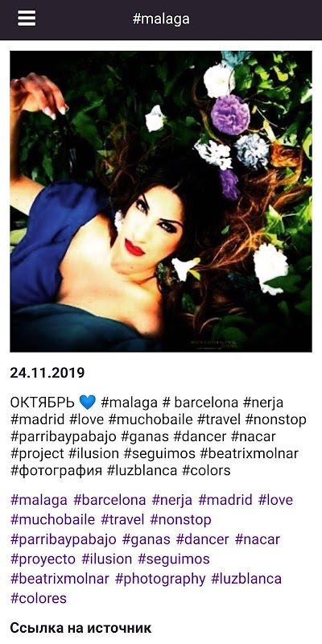Open the purple #madrid hashtag
322x644 pixels.
pos(225,500)
